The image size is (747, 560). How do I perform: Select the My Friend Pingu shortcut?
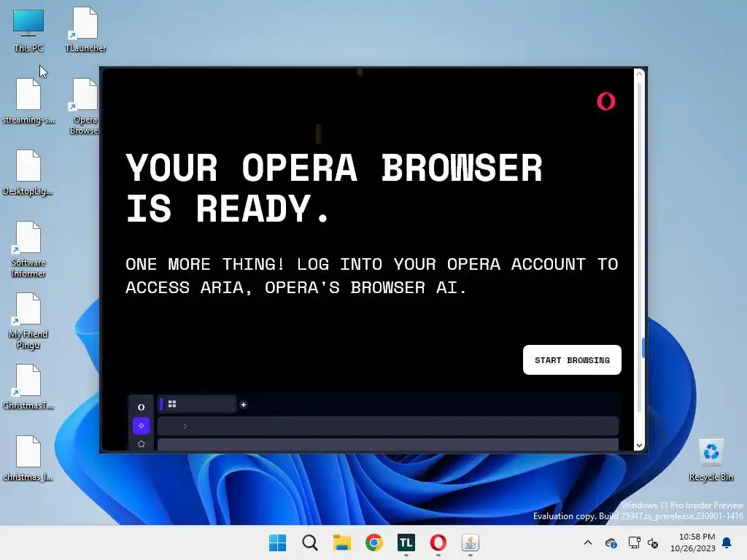click(x=28, y=321)
